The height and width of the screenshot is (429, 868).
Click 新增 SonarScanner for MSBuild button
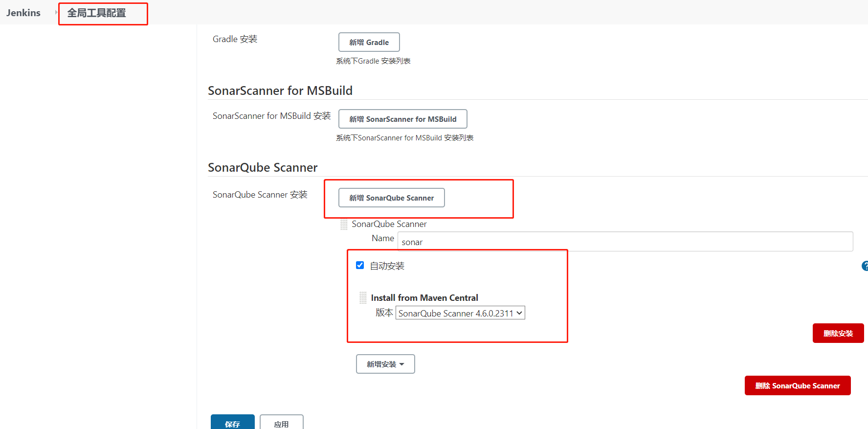403,119
